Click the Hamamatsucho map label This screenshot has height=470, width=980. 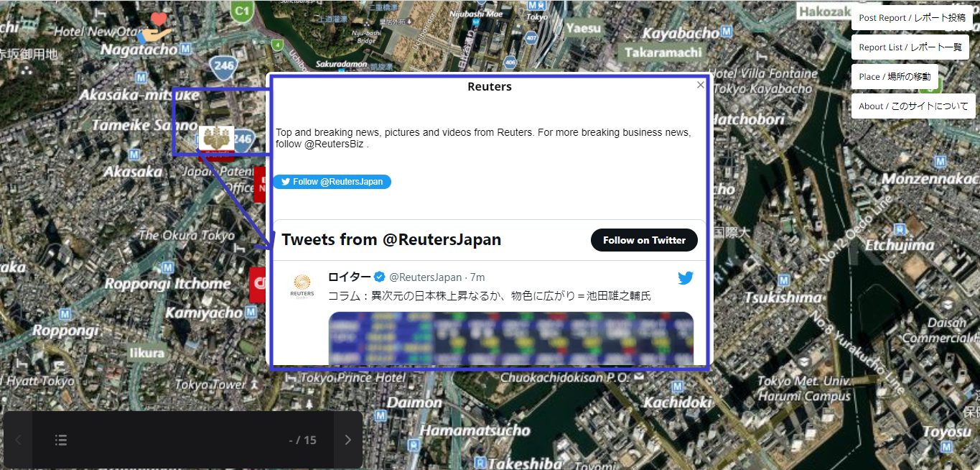[475, 430]
